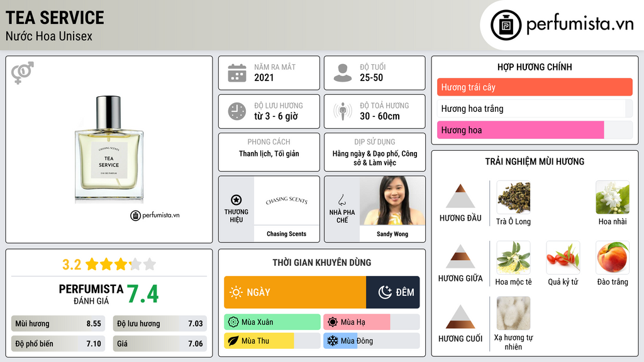Click the clock icon beside Độ lưu hương
This screenshot has width=644, height=362.
(x=237, y=111)
